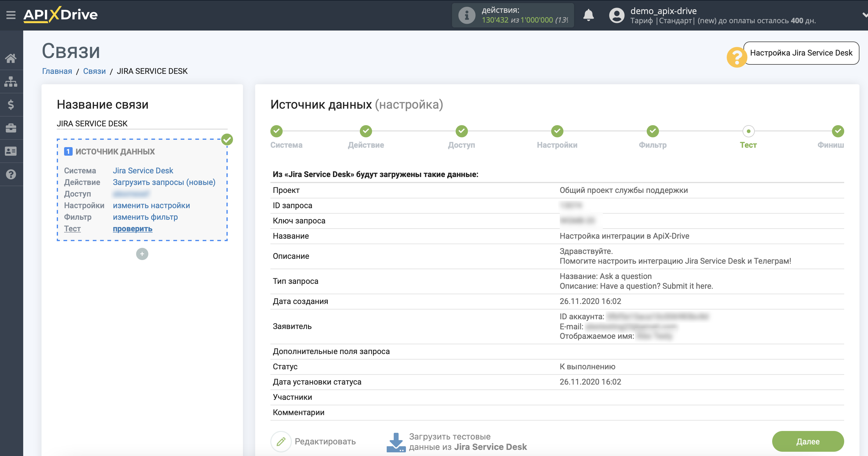Image resolution: width=868 pixels, height=456 pixels.
Task: Click the ИСТОЧНИК ДАННЫХ block header
Action: pyautogui.click(x=115, y=152)
